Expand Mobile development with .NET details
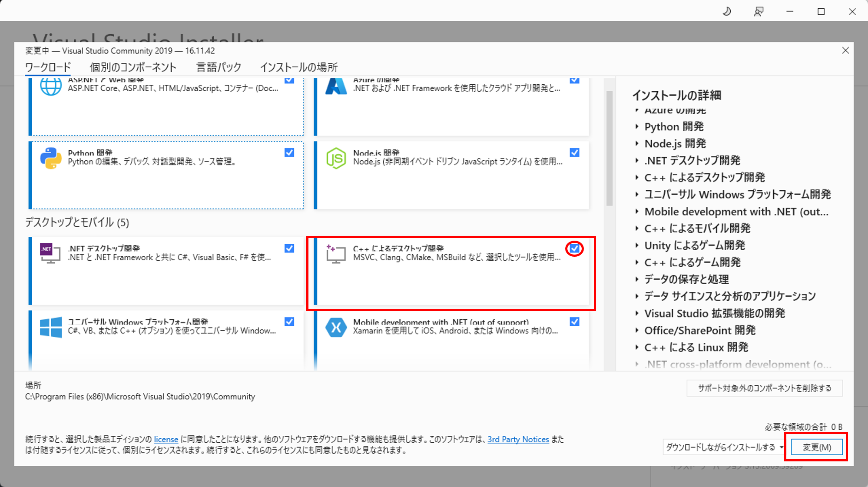 click(x=637, y=212)
